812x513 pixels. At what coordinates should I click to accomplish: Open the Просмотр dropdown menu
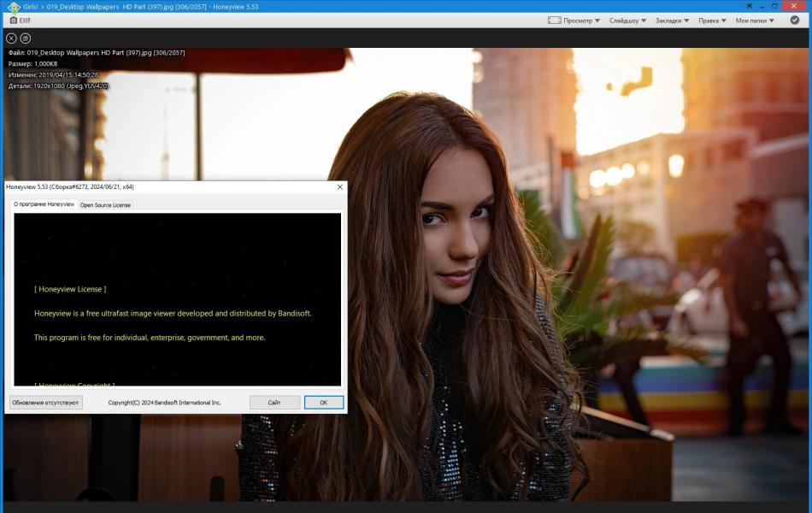574,21
